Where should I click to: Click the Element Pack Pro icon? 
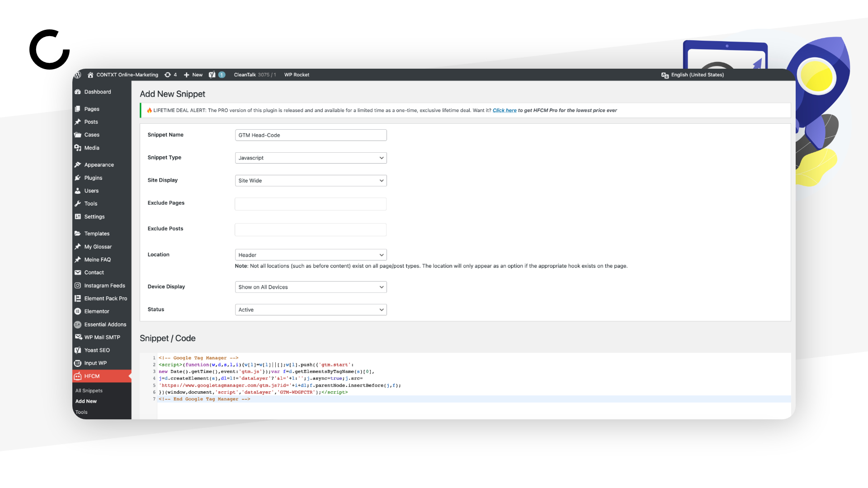click(78, 298)
